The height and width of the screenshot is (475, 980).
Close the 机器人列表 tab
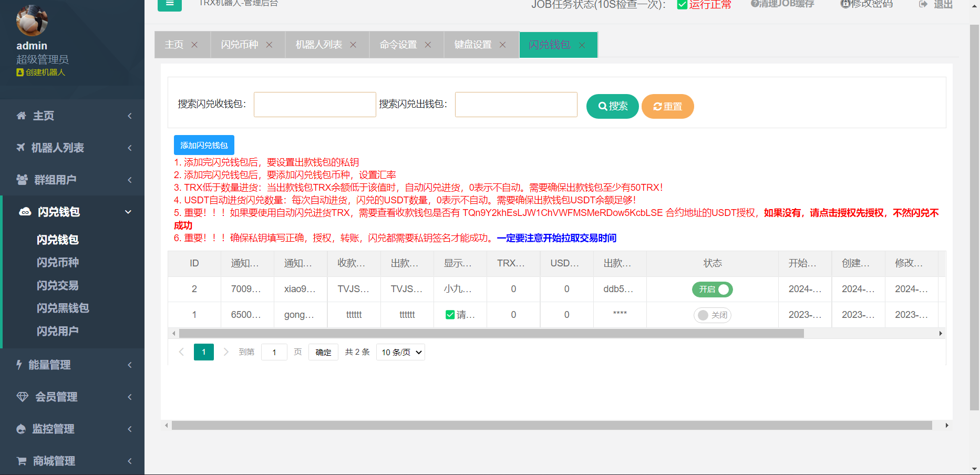(353, 45)
